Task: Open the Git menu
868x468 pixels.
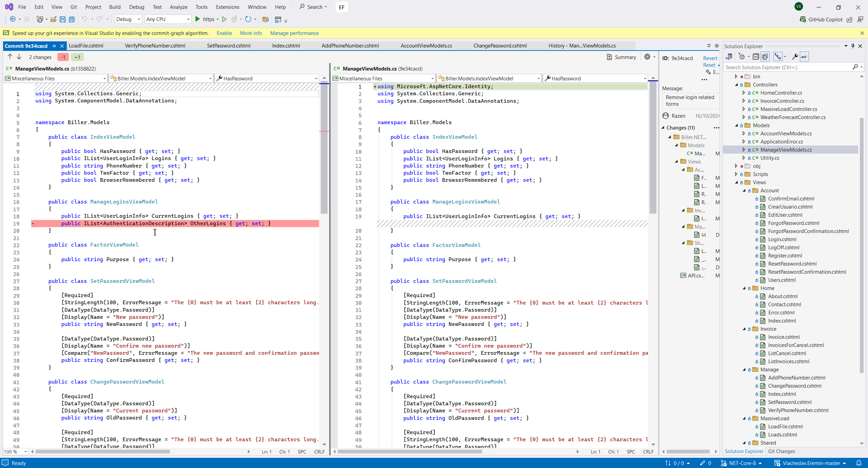Action: coord(74,7)
